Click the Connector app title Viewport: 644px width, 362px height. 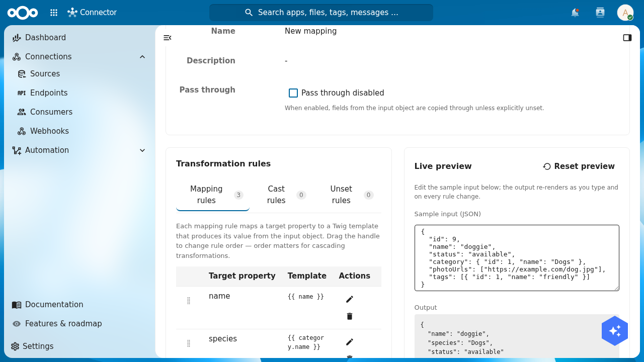coord(98,13)
